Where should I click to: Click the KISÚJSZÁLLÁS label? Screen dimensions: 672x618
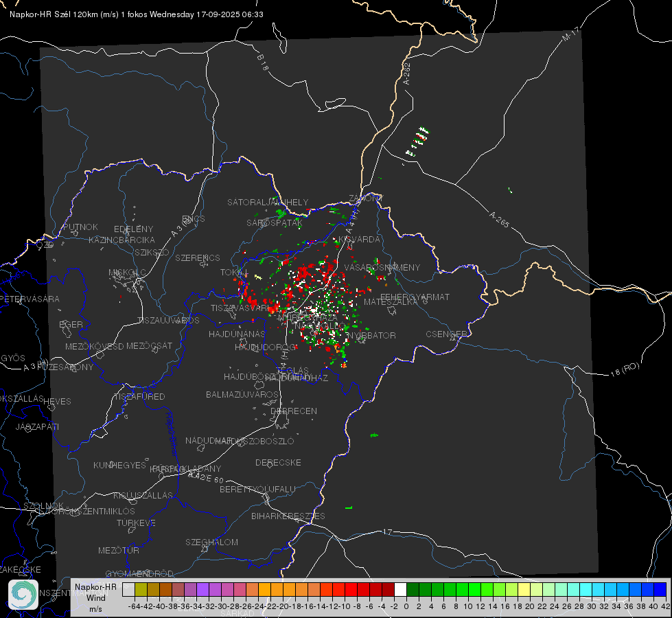point(143,495)
